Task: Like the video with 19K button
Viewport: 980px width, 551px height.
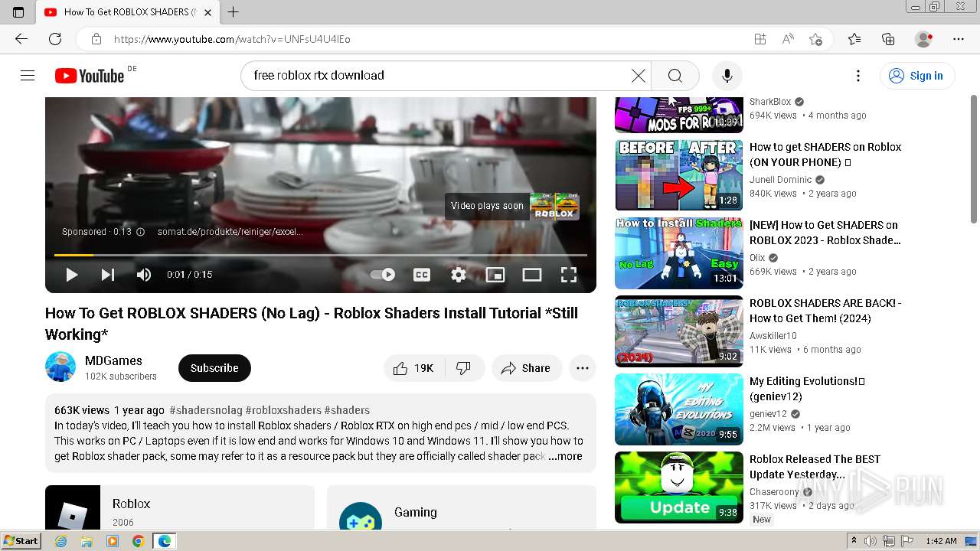Action: (416, 368)
